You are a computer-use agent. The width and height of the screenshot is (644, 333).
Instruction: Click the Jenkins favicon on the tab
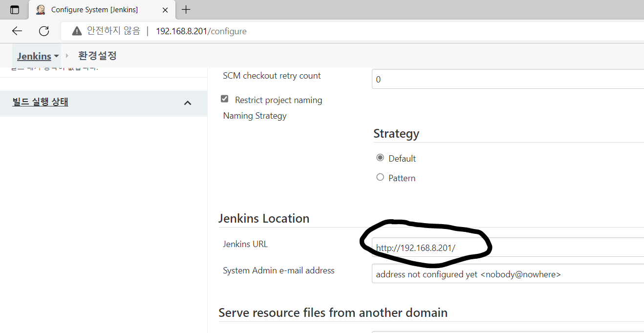tap(41, 10)
